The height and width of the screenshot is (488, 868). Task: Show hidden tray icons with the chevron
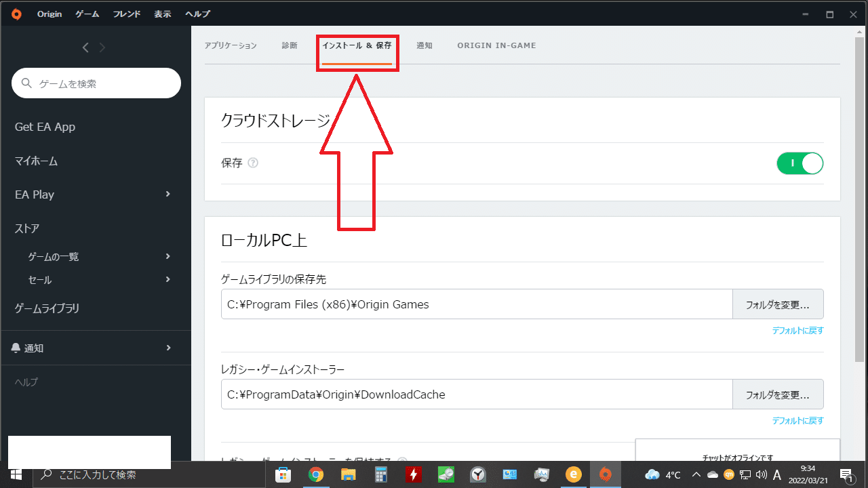tap(696, 474)
